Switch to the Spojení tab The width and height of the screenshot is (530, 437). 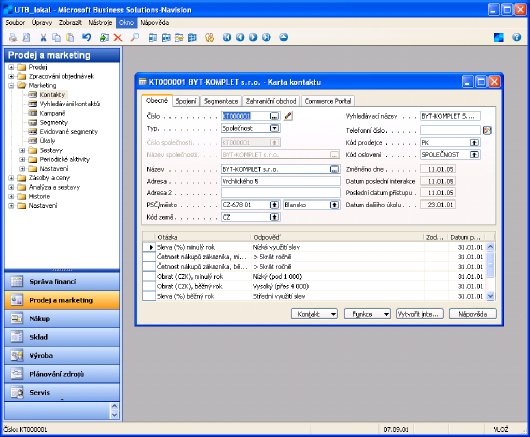(x=186, y=101)
